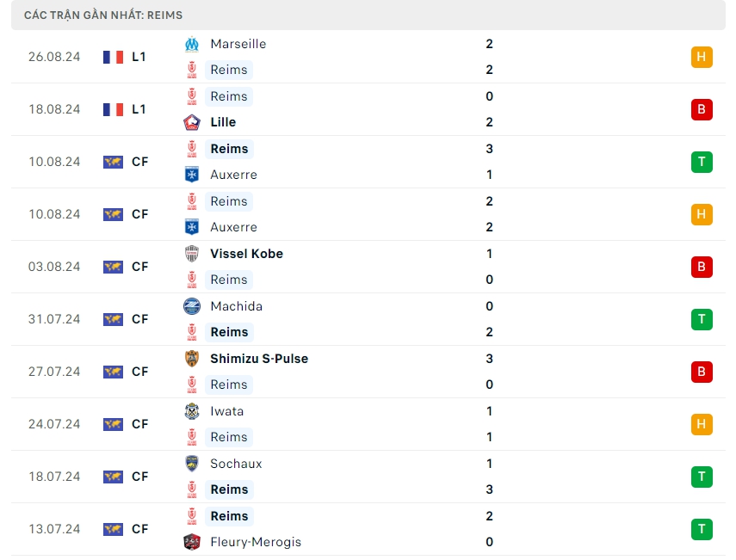Click the green T badge for Machida match
This screenshot has width=736, height=560.
click(x=702, y=319)
